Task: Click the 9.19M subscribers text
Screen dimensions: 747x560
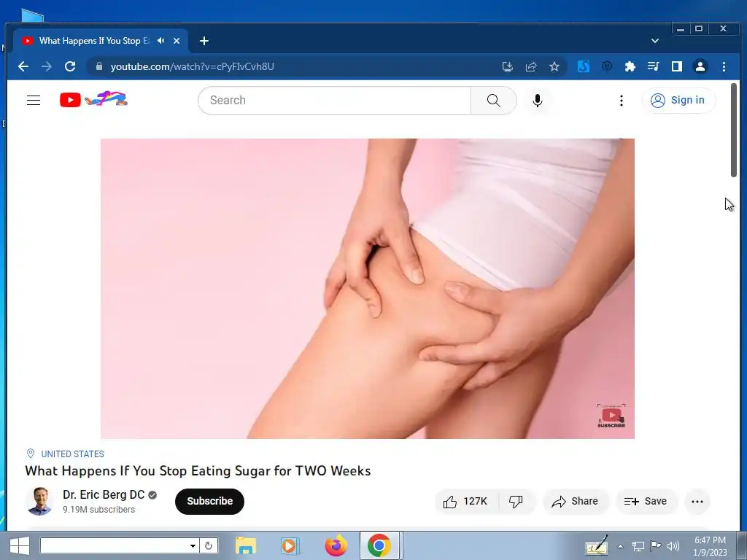Action: (98, 510)
